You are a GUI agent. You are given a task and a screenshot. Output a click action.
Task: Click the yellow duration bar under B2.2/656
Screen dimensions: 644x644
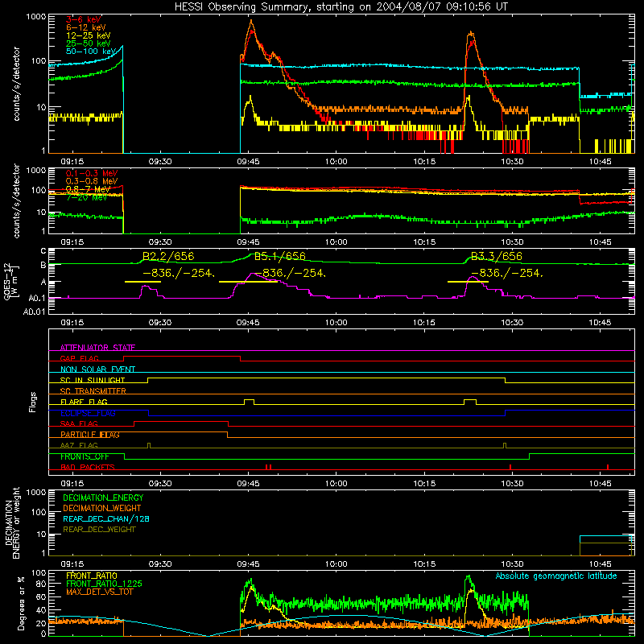[142, 282]
